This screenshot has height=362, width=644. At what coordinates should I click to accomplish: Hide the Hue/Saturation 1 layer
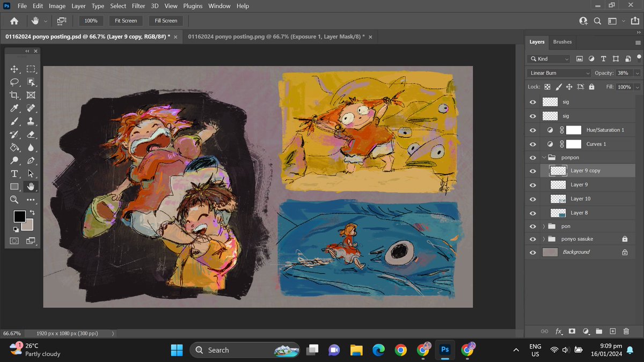click(533, 130)
